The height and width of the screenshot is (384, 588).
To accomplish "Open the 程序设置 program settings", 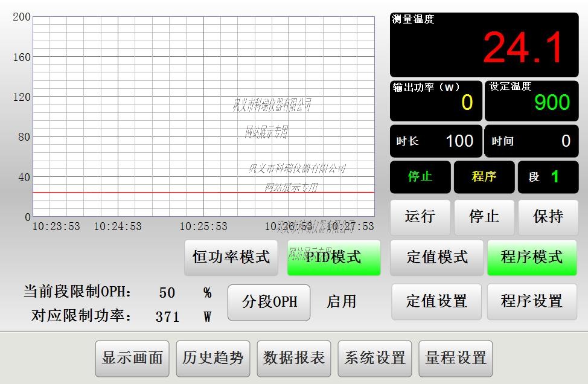I will pos(532,302).
